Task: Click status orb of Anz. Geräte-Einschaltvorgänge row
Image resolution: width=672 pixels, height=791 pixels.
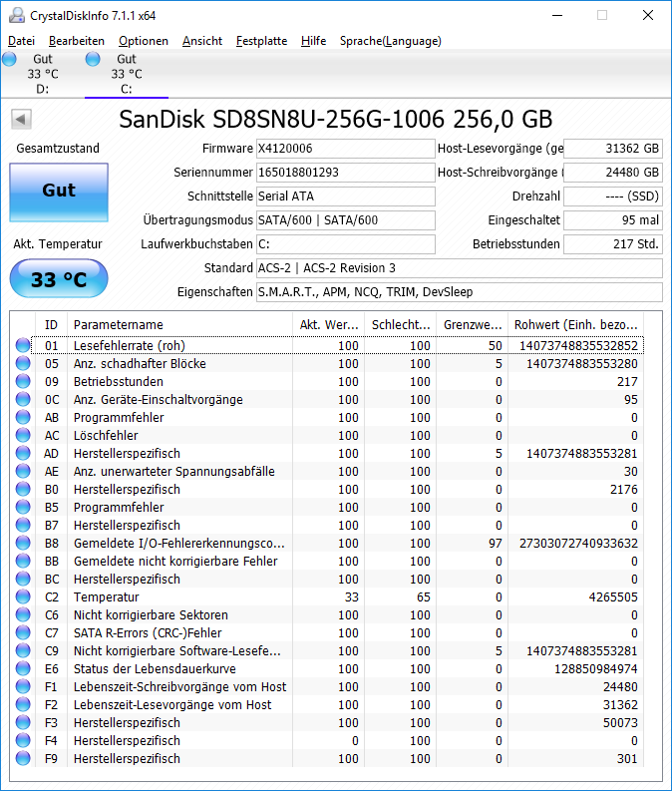Action: [x=23, y=400]
